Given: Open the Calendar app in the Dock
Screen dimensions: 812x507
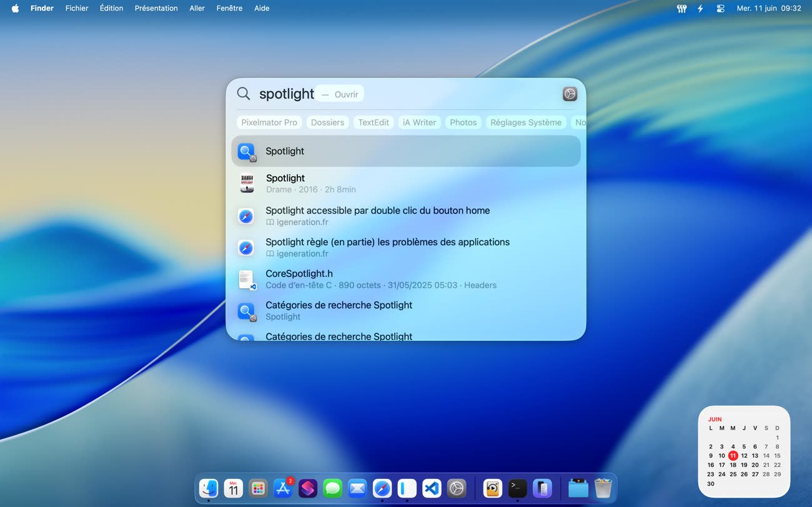Looking at the screenshot, I should tap(234, 488).
